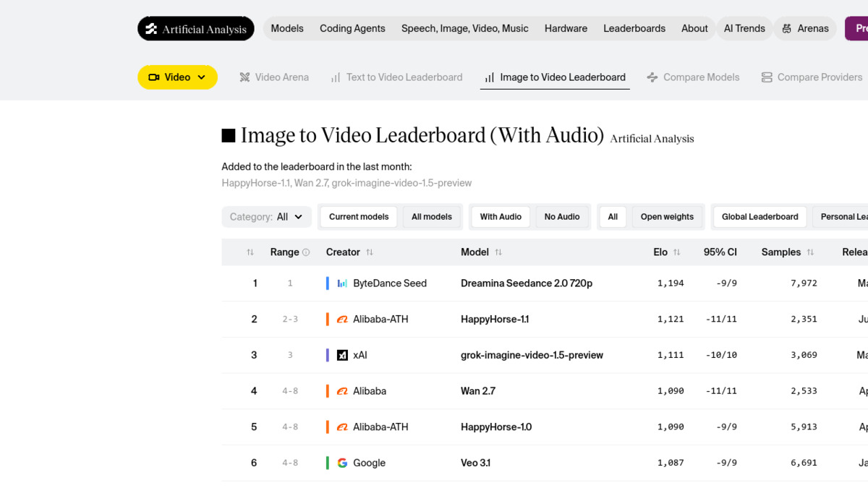868x488 pixels.
Task: Click the creator name ByteDance Seed
Action: [390, 283]
